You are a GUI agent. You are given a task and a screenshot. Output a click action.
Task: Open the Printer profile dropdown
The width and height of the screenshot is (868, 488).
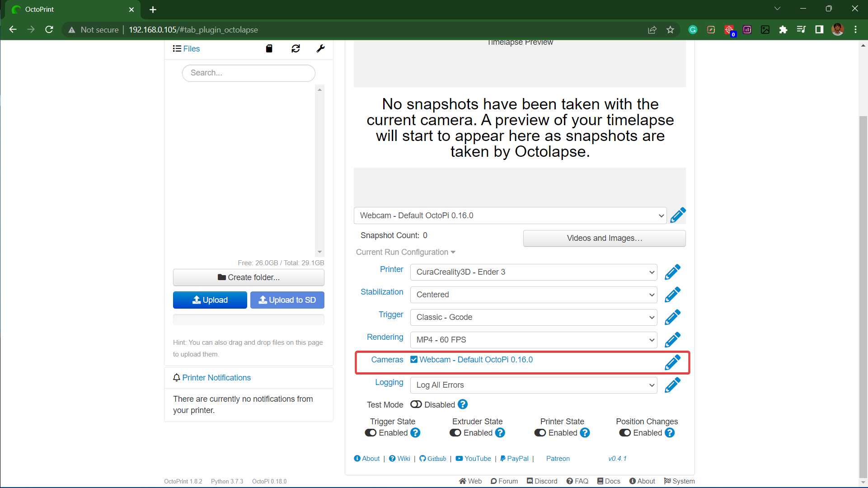(534, 272)
